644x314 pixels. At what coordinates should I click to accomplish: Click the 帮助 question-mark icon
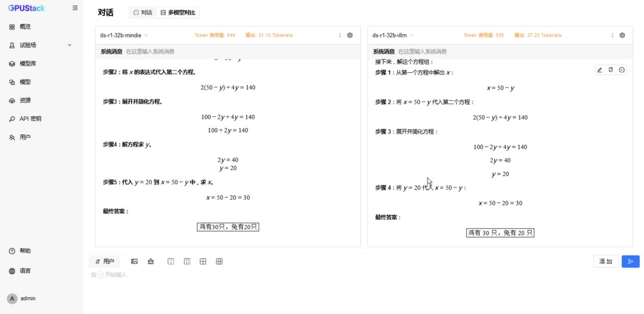coord(12,251)
